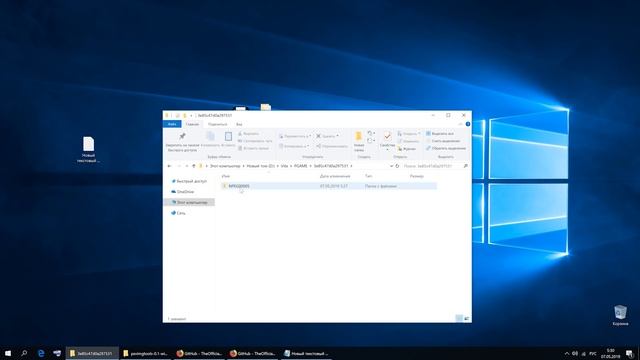The image size is (640, 360).
Task: Open Windows Start menu
Action: click(x=8, y=353)
